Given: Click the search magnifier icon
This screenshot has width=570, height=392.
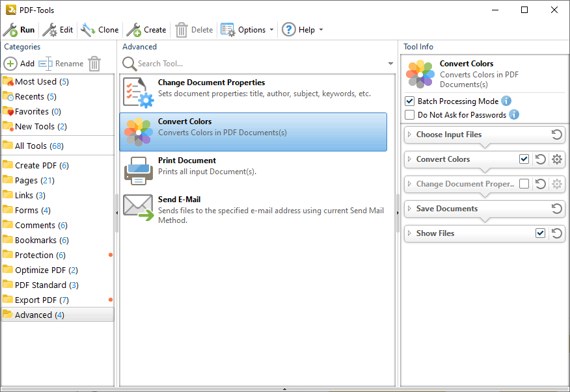Looking at the screenshot, I should click(x=129, y=64).
